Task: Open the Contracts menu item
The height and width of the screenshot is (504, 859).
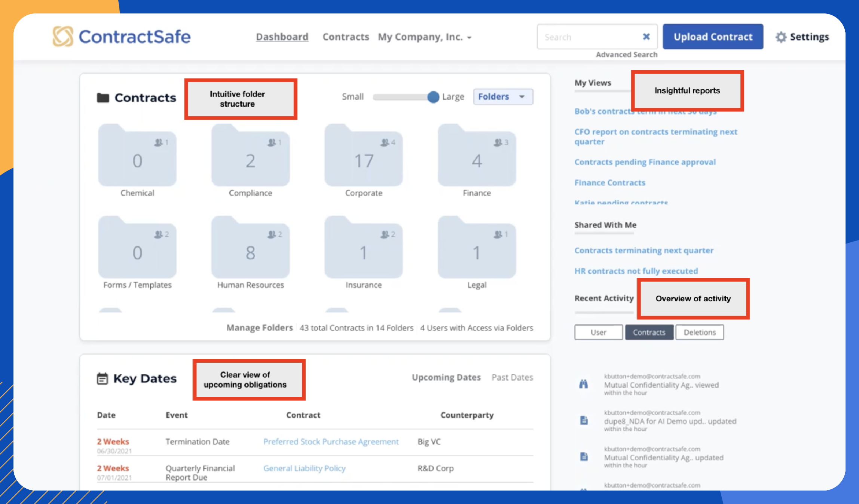Action: pyautogui.click(x=346, y=37)
